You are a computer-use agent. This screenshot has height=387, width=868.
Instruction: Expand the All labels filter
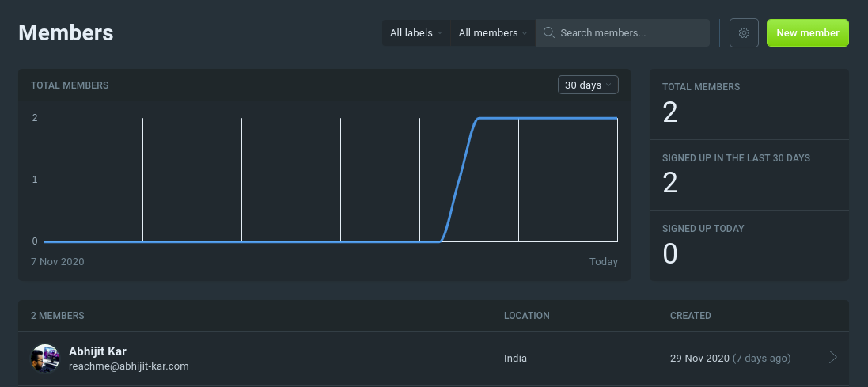click(x=416, y=32)
